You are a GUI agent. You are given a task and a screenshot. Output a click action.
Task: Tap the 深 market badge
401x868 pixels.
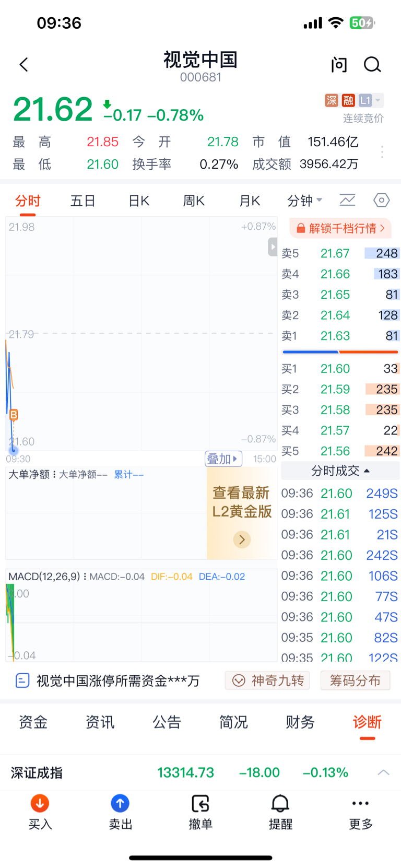point(332,100)
